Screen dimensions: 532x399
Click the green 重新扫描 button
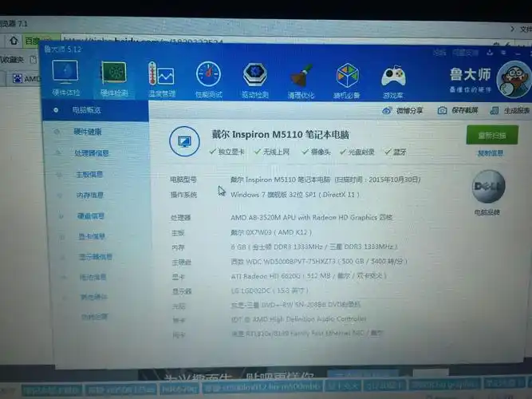[x=492, y=135]
